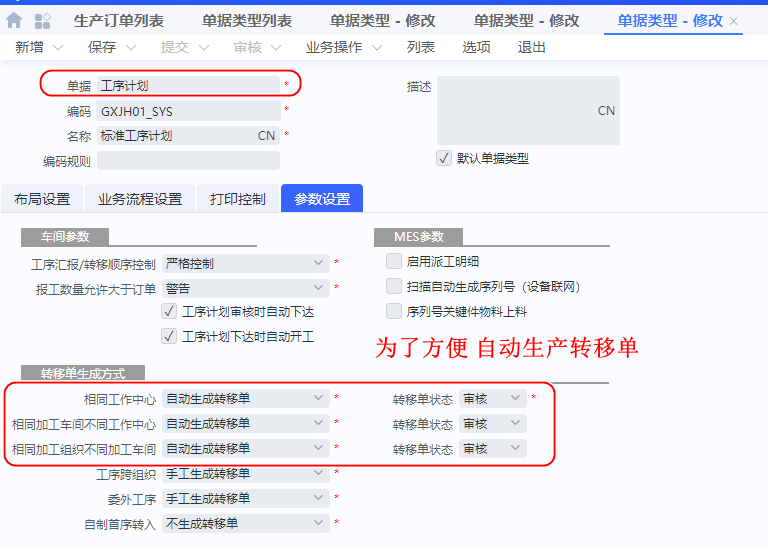Open the 打印控制 tab
The width and height of the screenshot is (768, 550).
coord(238,199)
